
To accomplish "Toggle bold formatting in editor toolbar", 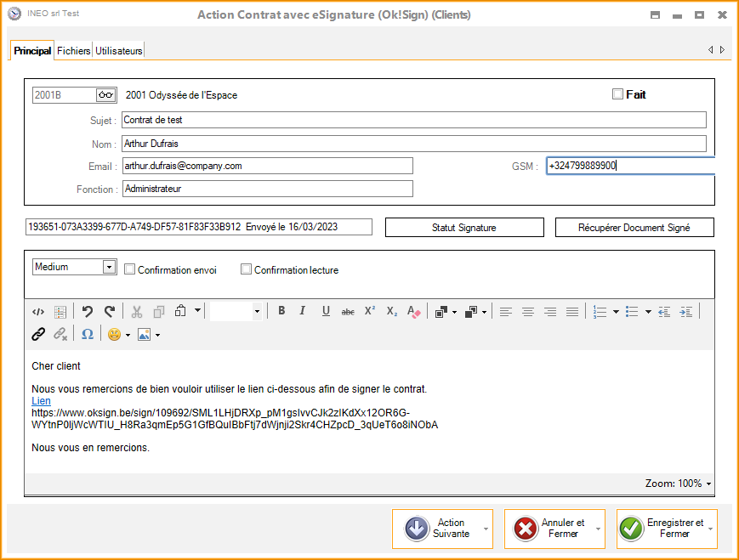I will [x=281, y=312].
